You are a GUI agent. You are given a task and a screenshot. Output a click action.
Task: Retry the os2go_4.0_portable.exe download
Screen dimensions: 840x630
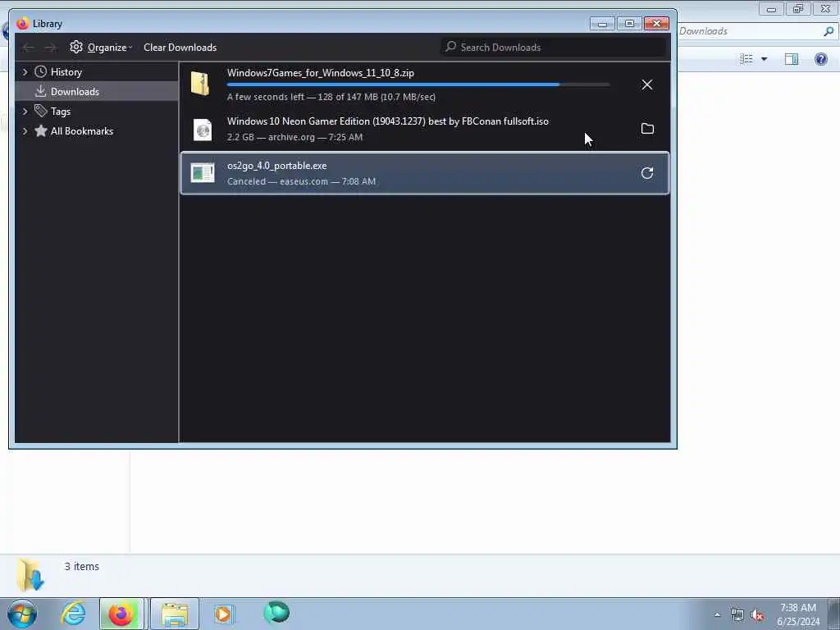pos(647,173)
